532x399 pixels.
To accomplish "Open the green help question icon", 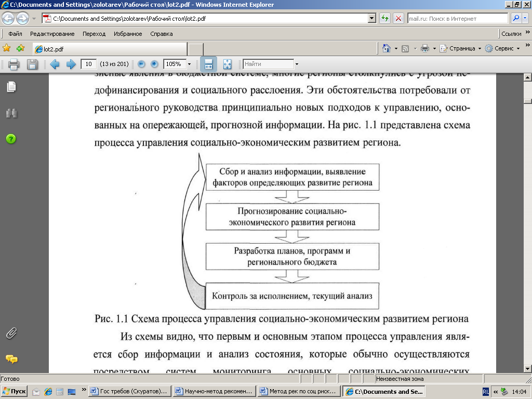I will tap(11, 139).
